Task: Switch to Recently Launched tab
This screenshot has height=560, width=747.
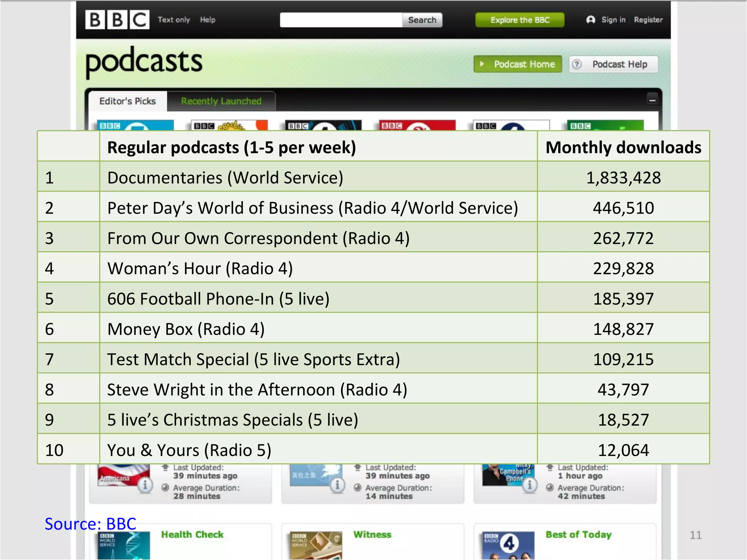Action: pos(221,101)
